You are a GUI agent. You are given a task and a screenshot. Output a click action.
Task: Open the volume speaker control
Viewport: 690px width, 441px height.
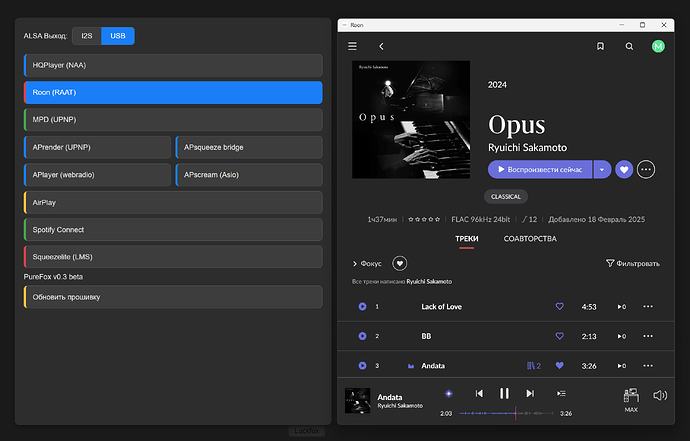pyautogui.click(x=660, y=395)
